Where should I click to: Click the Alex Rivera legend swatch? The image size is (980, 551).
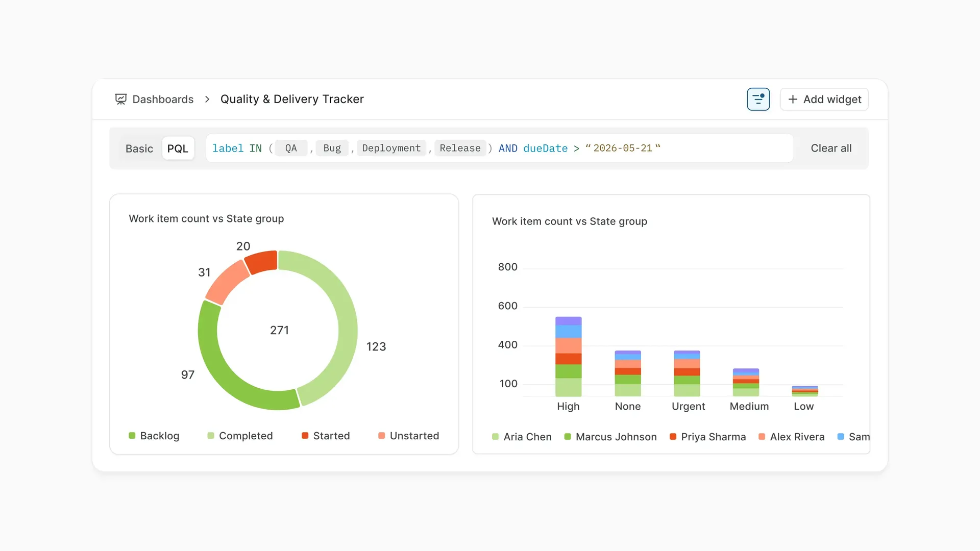[x=762, y=437]
